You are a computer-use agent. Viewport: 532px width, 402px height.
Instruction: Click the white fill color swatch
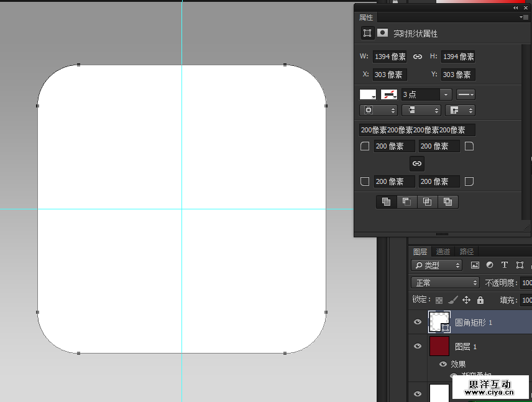(x=368, y=94)
